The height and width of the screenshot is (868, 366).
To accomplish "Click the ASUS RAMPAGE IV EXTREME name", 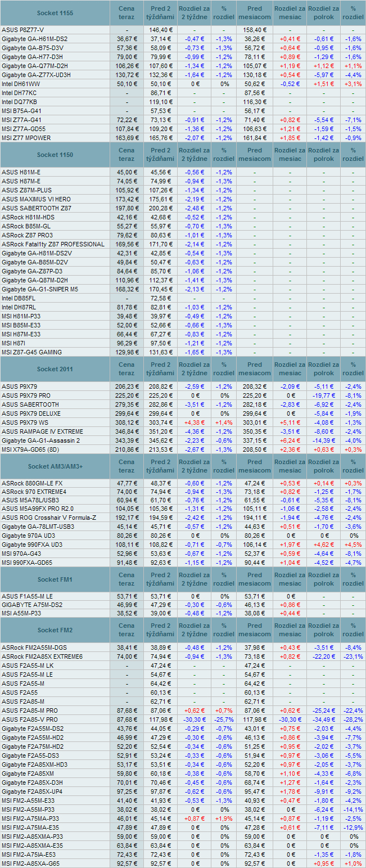I will coord(42,431).
